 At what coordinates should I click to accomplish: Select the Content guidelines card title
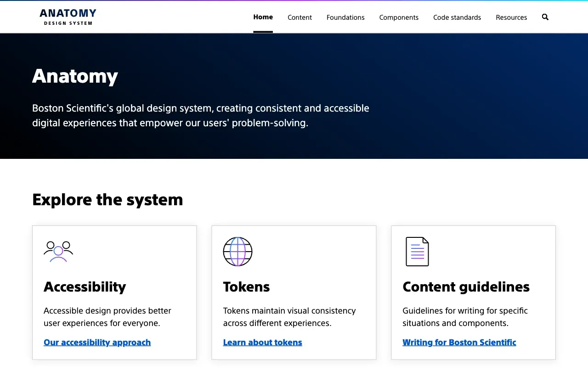tap(466, 287)
